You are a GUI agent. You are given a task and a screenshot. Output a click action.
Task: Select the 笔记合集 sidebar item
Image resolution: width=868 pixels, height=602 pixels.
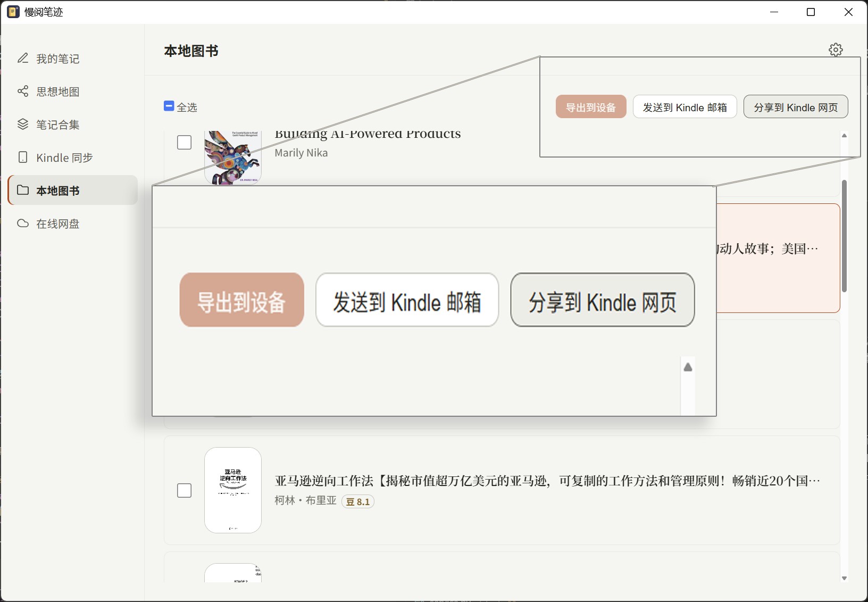coord(72,125)
